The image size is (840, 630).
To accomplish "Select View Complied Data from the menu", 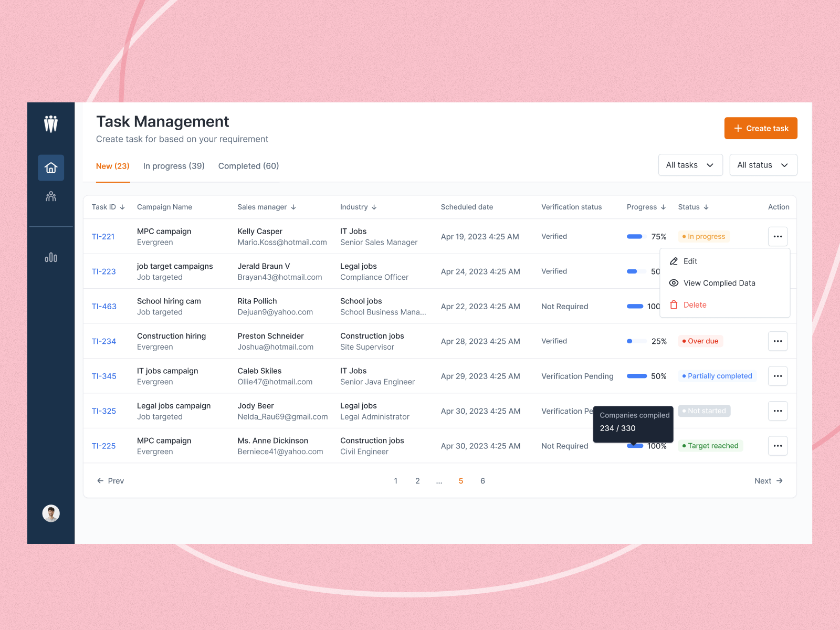I will (719, 283).
